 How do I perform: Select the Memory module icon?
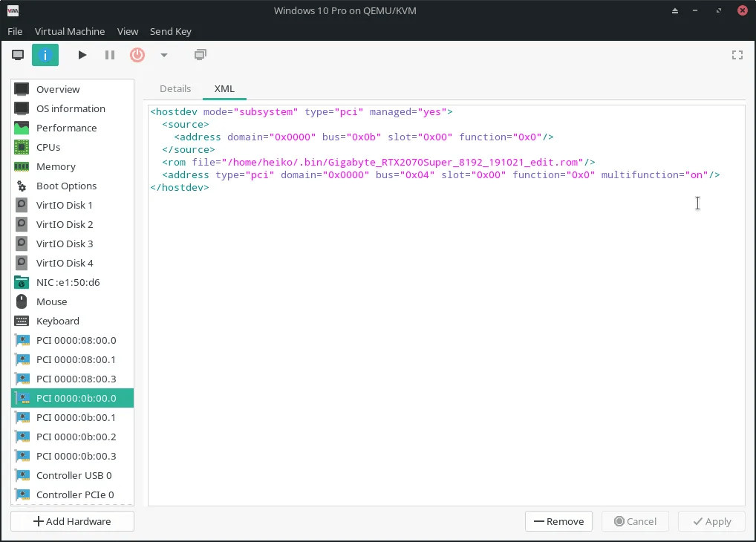(22, 166)
